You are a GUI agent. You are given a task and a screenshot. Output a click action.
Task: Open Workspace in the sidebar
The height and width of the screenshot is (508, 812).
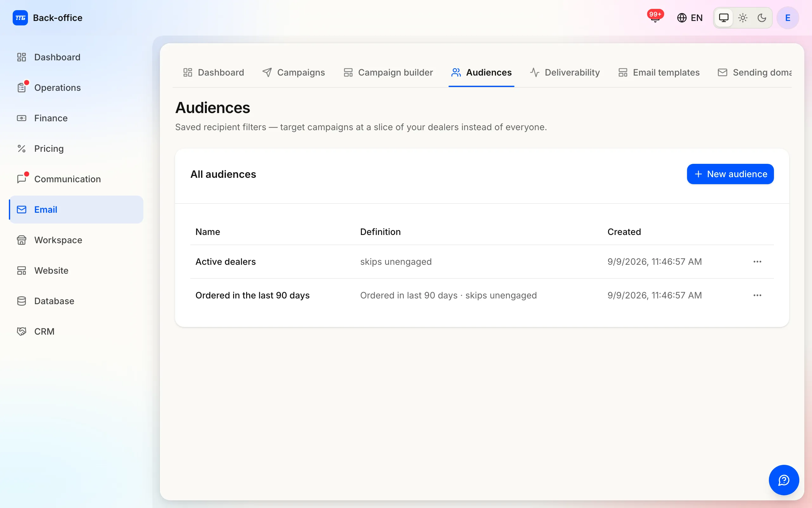(76, 240)
